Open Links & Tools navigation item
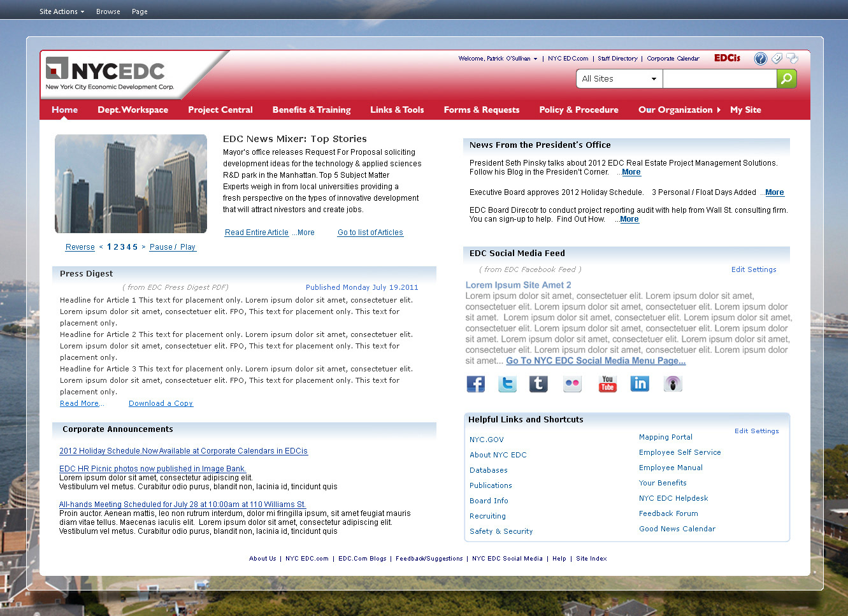 tap(397, 110)
